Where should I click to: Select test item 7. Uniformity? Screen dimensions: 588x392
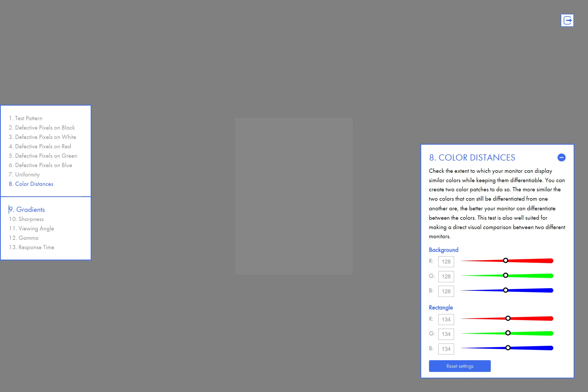point(25,174)
